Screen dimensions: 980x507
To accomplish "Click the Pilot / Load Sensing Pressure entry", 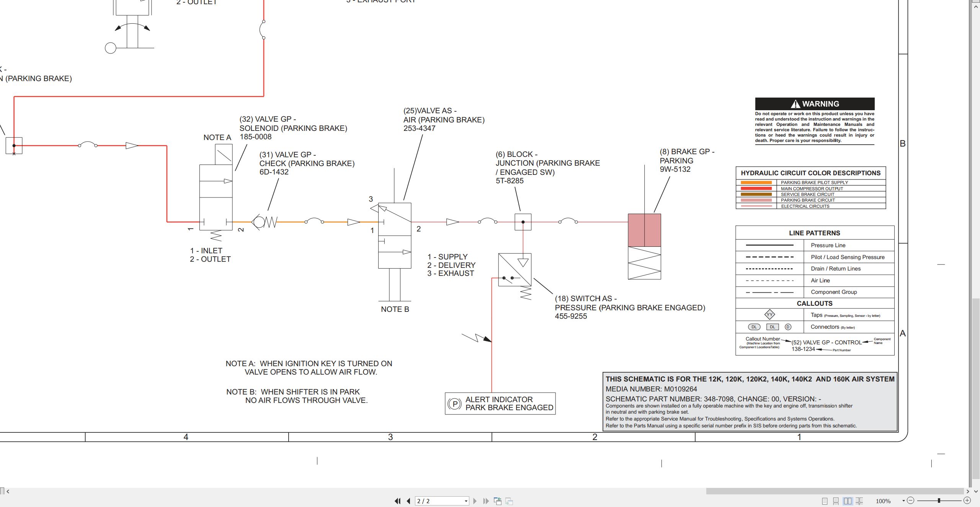I will [848, 257].
